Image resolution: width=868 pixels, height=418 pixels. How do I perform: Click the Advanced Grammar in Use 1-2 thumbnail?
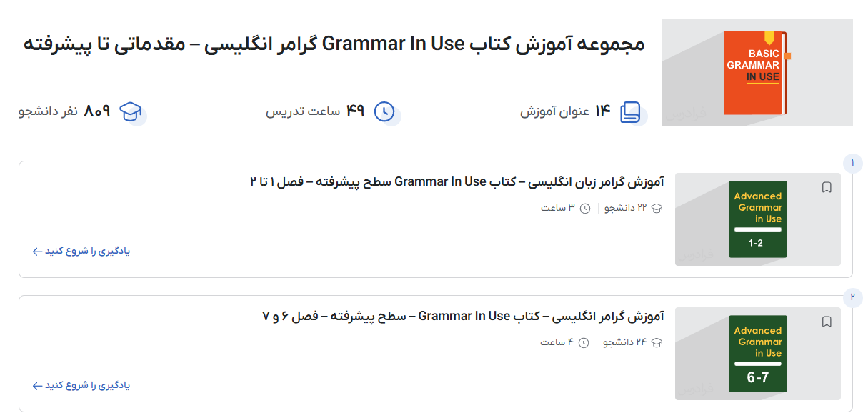click(757, 219)
